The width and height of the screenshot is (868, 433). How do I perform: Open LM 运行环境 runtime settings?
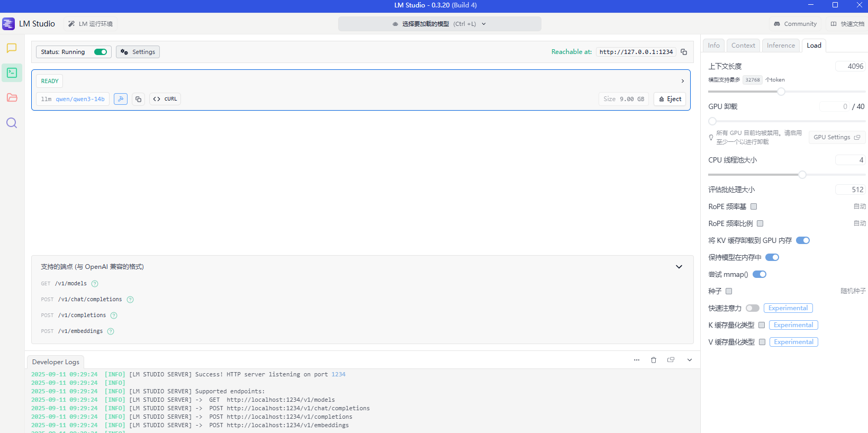point(91,24)
